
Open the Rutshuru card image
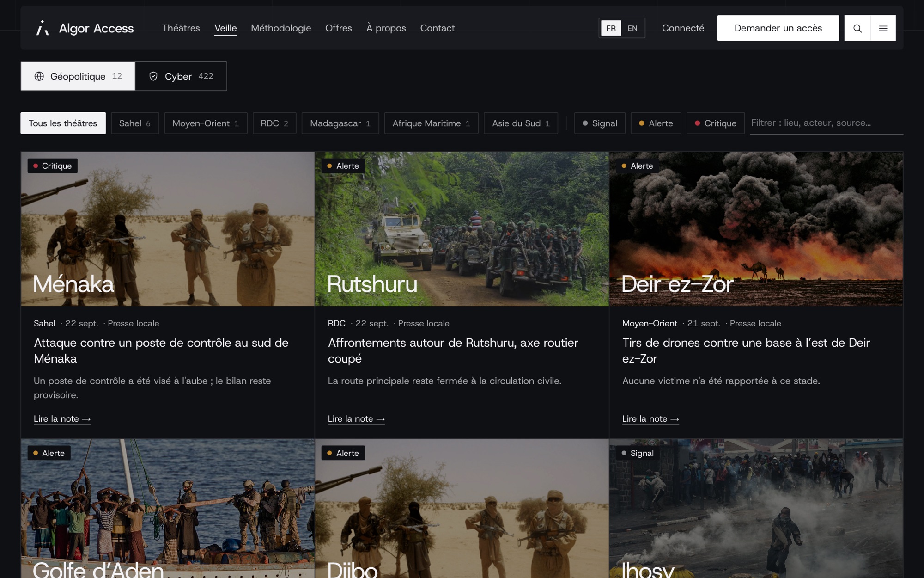(x=462, y=229)
